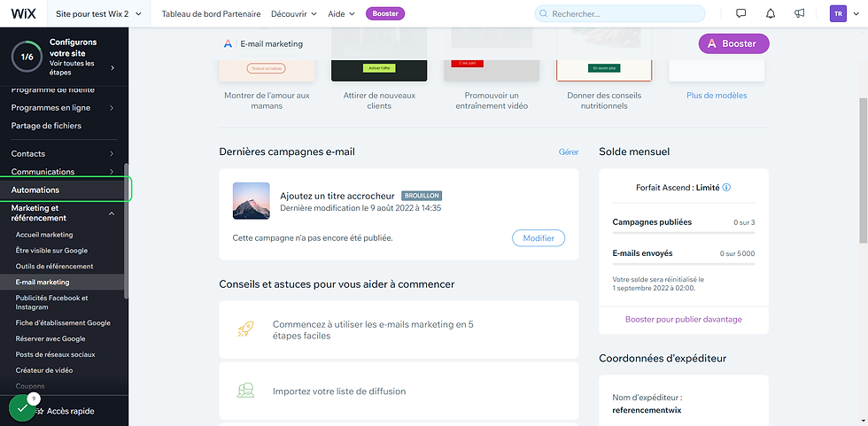This screenshot has width=868, height=426.
Task: Open Être visible sur Google
Action: [x=51, y=251]
